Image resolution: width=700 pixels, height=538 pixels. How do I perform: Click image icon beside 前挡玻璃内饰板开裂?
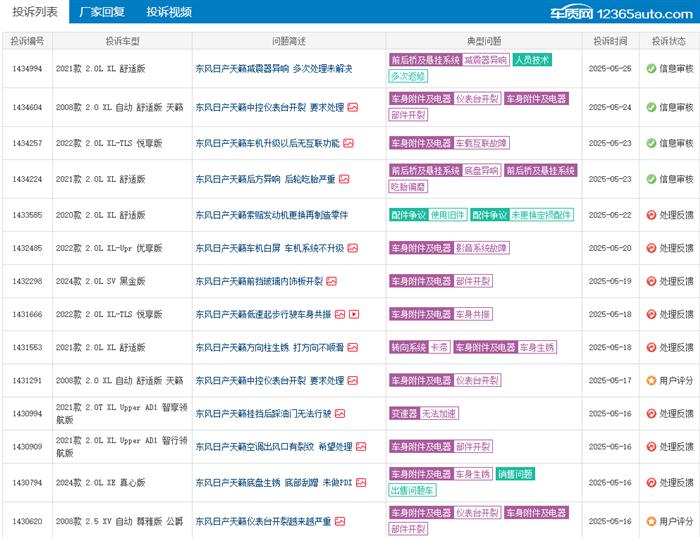click(x=331, y=281)
